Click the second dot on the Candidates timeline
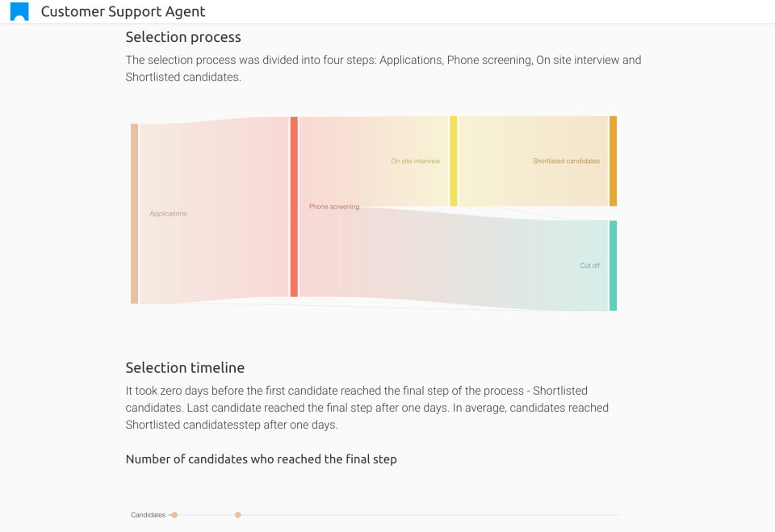The height and width of the screenshot is (532, 775). [x=237, y=515]
